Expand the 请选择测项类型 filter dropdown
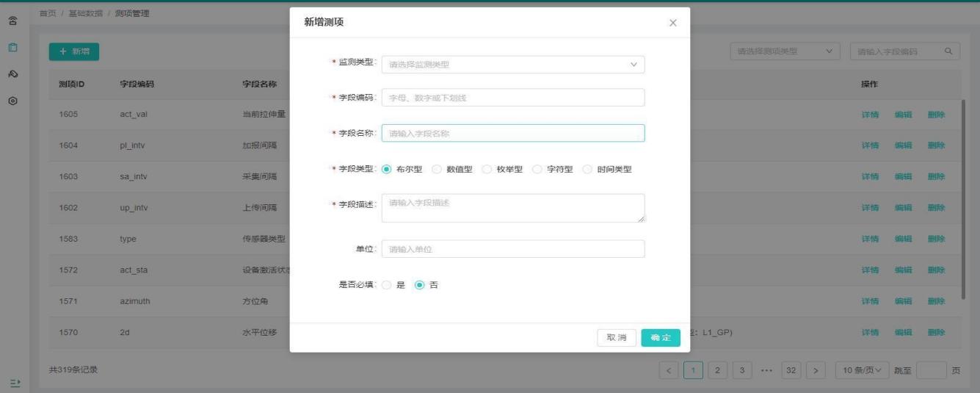Screen dimensions: 980x393 pos(785,51)
